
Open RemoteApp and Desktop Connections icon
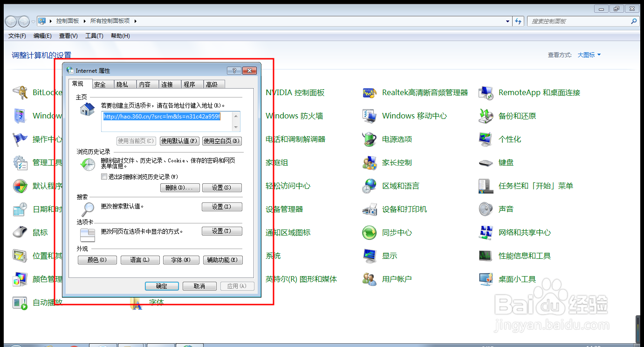486,92
